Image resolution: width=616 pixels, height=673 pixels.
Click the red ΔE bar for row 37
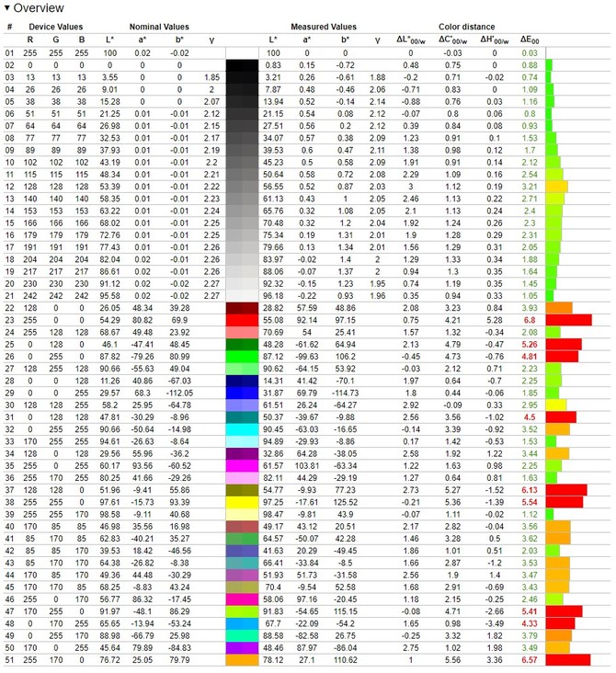(x=565, y=490)
